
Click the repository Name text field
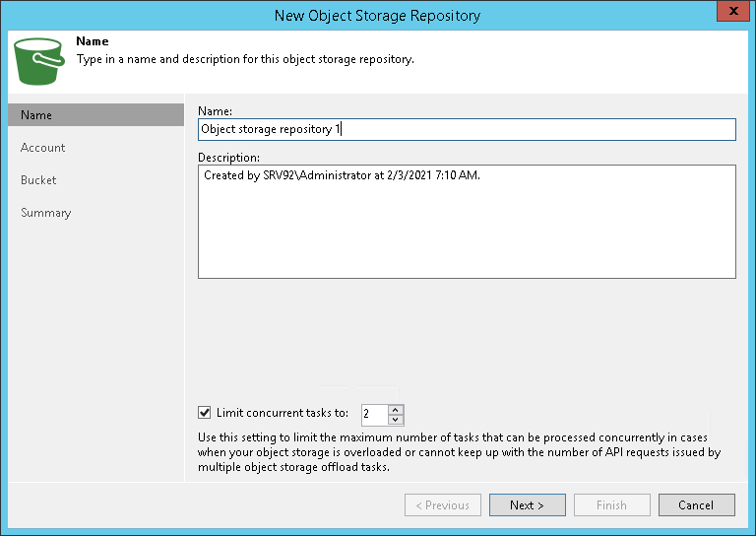pyautogui.click(x=467, y=129)
